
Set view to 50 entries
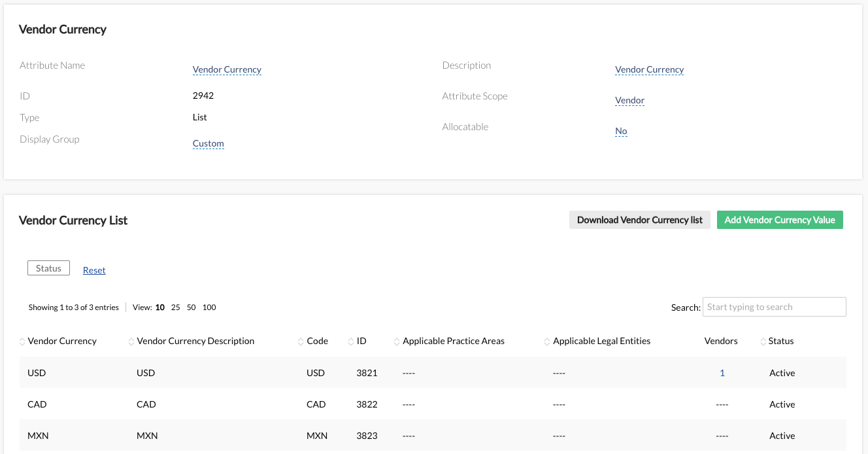[191, 307]
